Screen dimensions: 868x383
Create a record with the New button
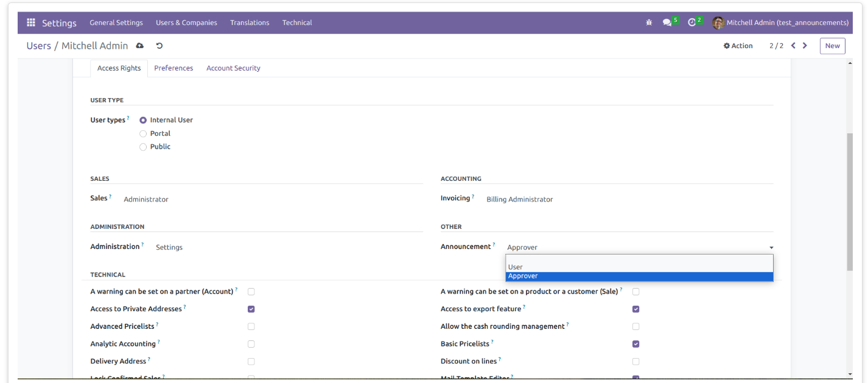point(832,46)
